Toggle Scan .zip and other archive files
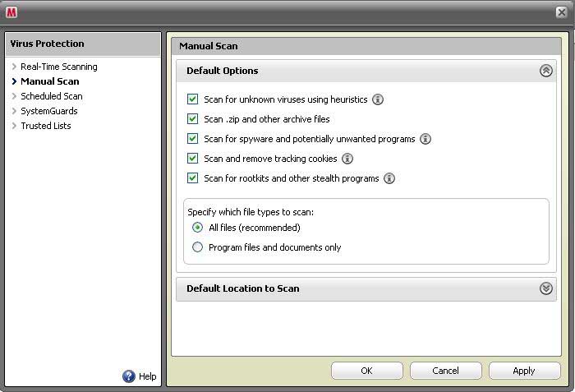Screen dimensions: 575x392 click(x=192, y=119)
